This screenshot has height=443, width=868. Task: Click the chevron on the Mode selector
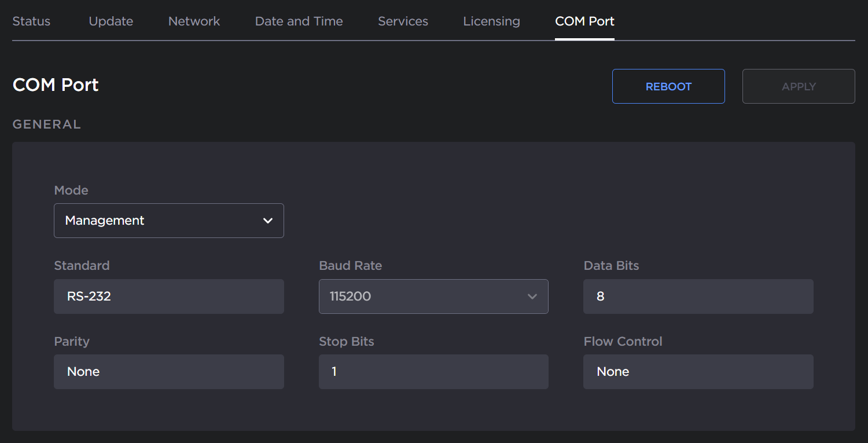(268, 221)
